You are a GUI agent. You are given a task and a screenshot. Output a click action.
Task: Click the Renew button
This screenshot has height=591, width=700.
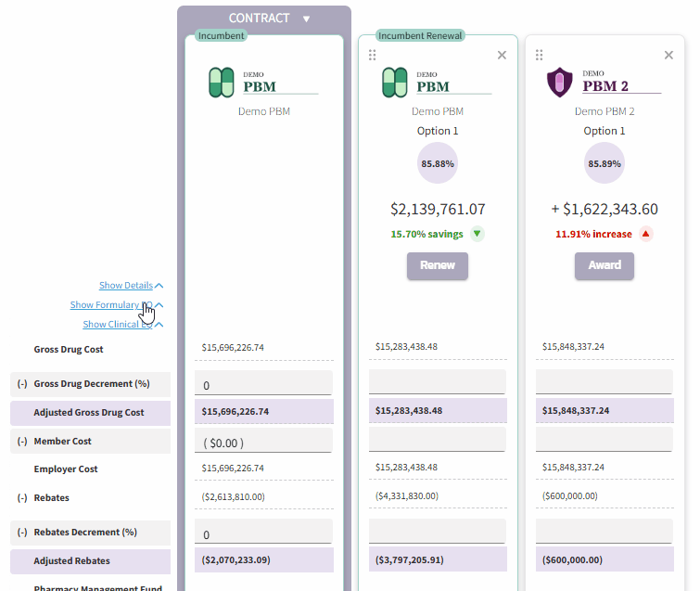point(438,265)
